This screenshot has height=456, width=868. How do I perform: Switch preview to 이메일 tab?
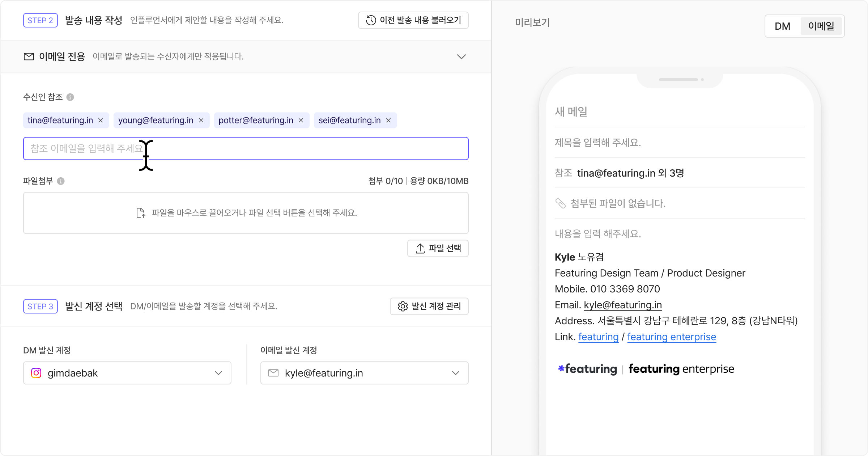(821, 26)
